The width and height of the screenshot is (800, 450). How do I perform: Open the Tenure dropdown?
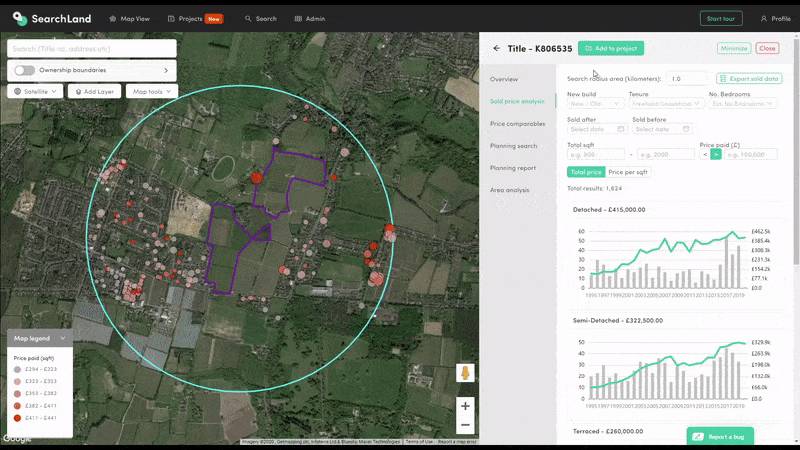point(665,103)
